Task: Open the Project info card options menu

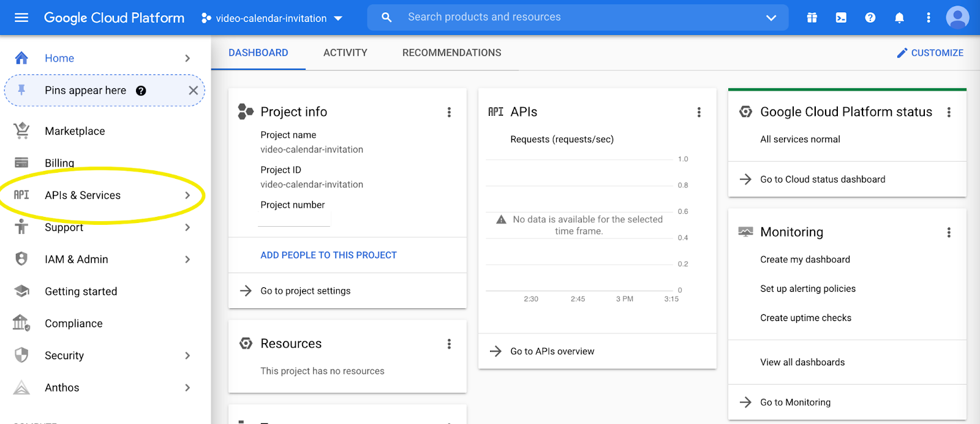Action: tap(449, 112)
